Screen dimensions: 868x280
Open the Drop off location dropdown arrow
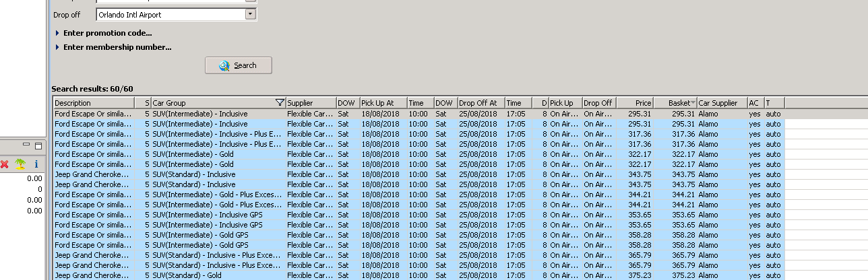click(x=251, y=14)
